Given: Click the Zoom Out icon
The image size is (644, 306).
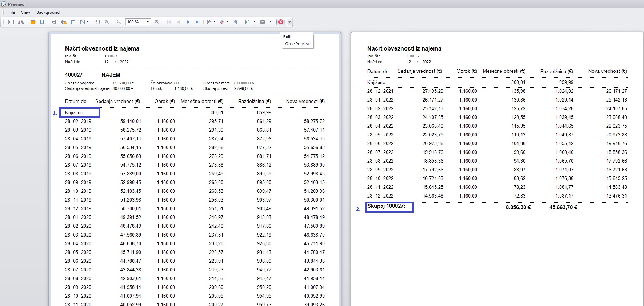Looking at the screenshot, I should pyautogui.click(x=119, y=22).
